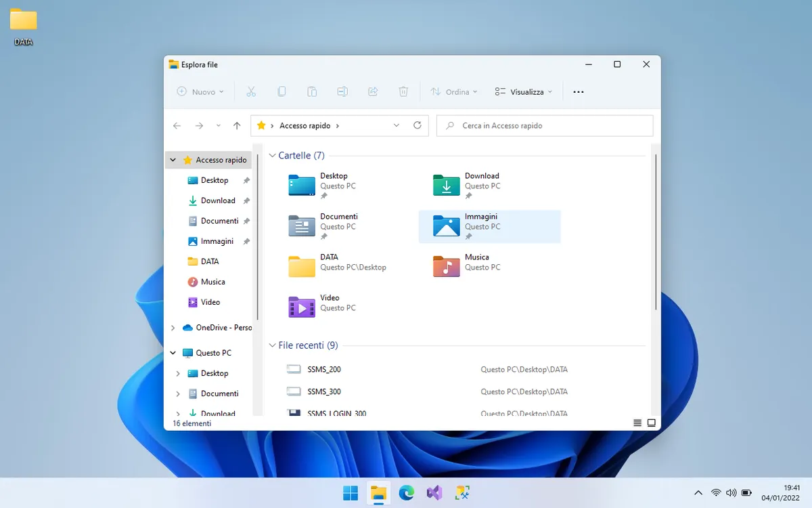Open recent locations chevron beside navigation arrows
The height and width of the screenshot is (508, 812).
click(x=218, y=125)
